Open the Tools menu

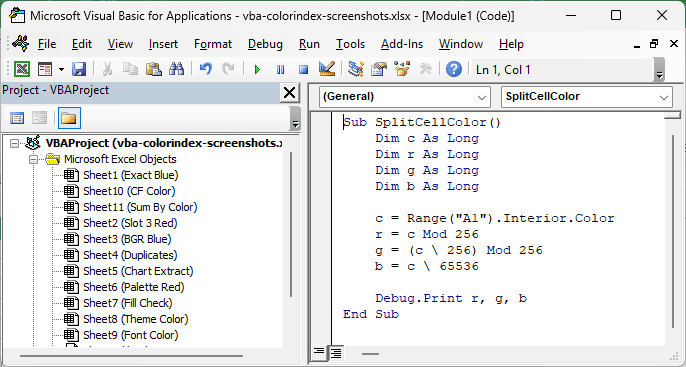coord(350,44)
